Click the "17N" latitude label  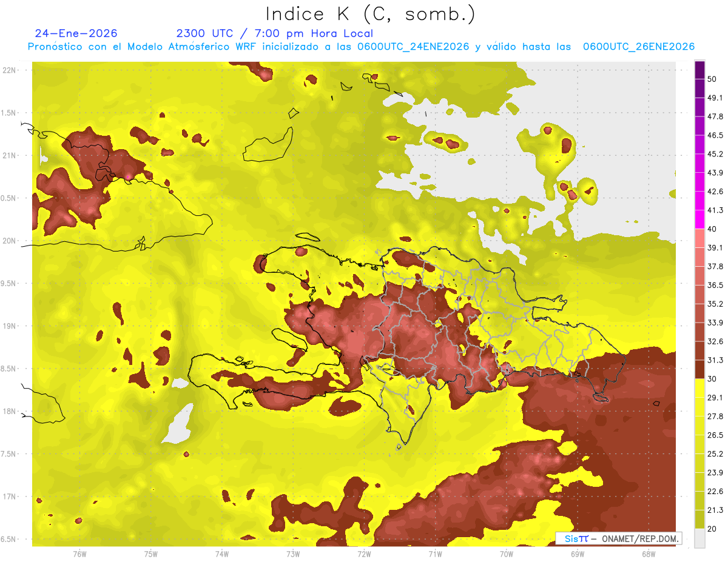point(9,497)
